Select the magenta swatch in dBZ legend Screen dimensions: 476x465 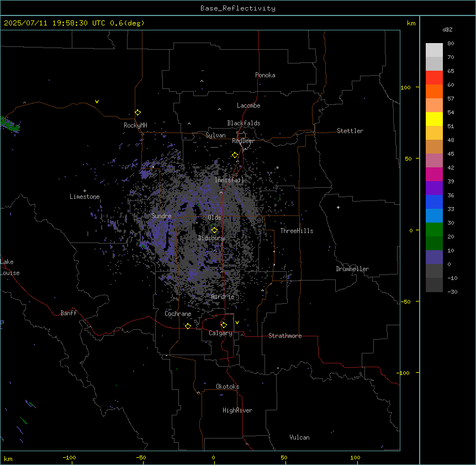[x=434, y=174]
